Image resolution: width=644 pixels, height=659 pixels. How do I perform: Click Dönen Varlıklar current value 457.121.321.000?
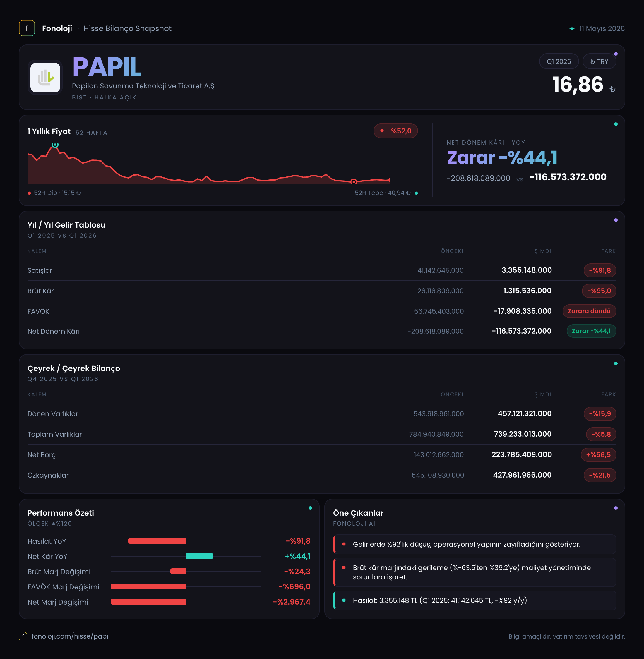point(525,413)
